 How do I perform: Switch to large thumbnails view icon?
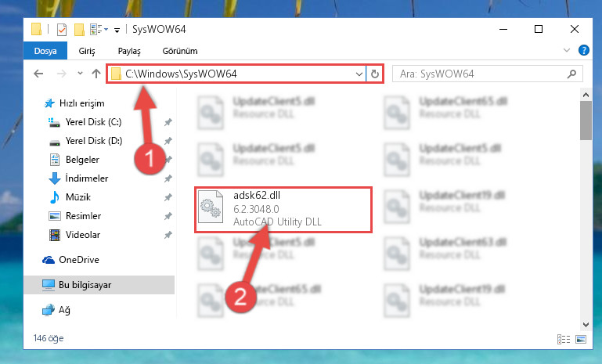(x=581, y=339)
